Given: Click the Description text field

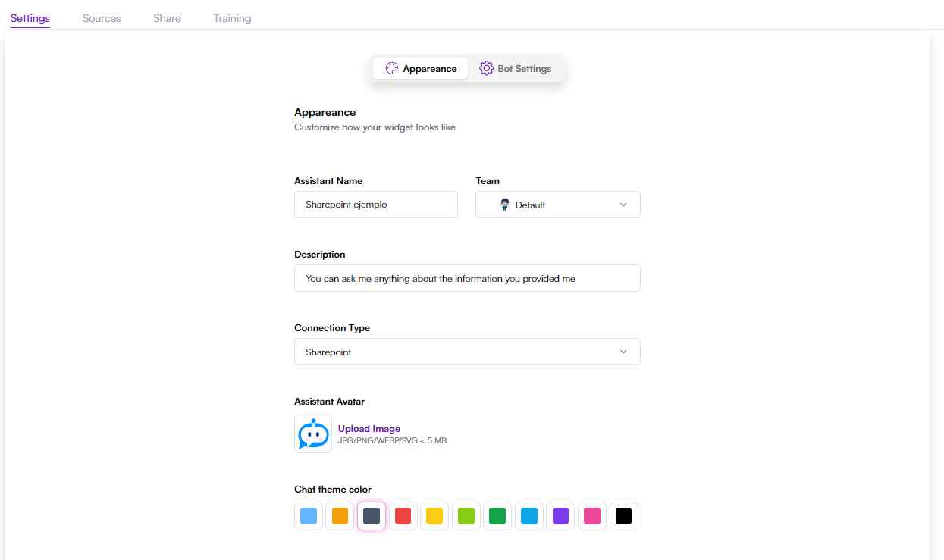Looking at the screenshot, I should click(x=466, y=278).
